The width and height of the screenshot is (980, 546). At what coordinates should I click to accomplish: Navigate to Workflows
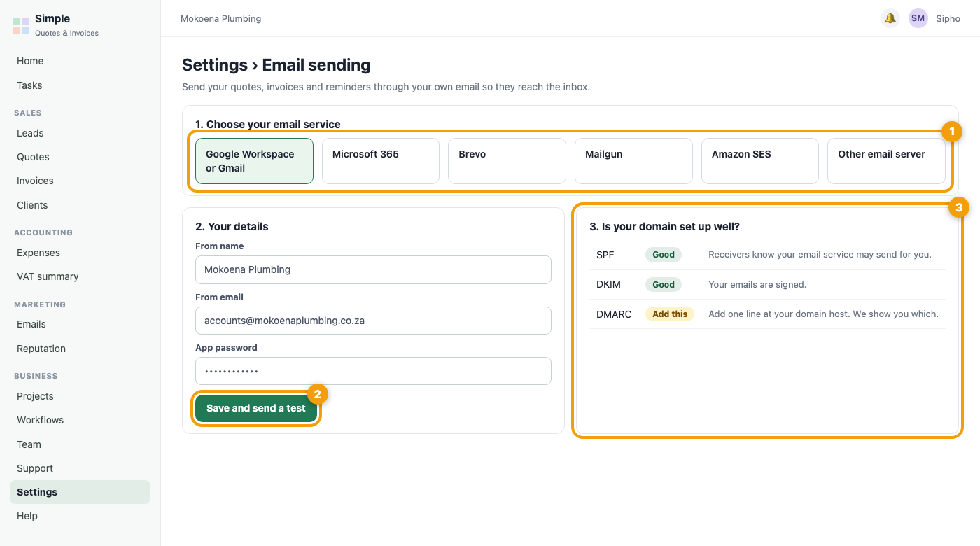coord(80,420)
